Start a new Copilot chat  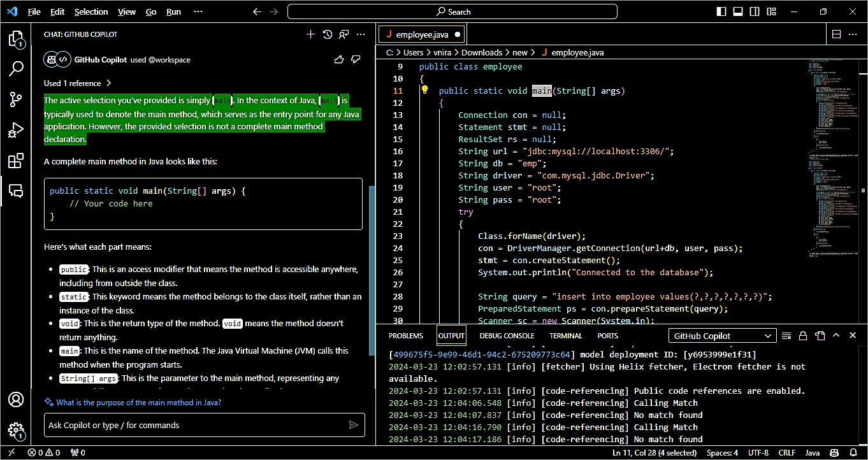311,34
